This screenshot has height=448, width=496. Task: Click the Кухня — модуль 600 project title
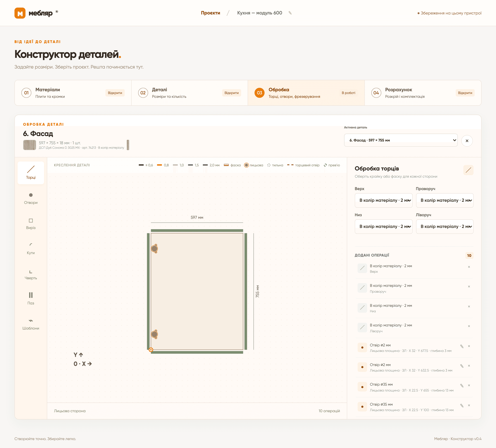(x=260, y=13)
